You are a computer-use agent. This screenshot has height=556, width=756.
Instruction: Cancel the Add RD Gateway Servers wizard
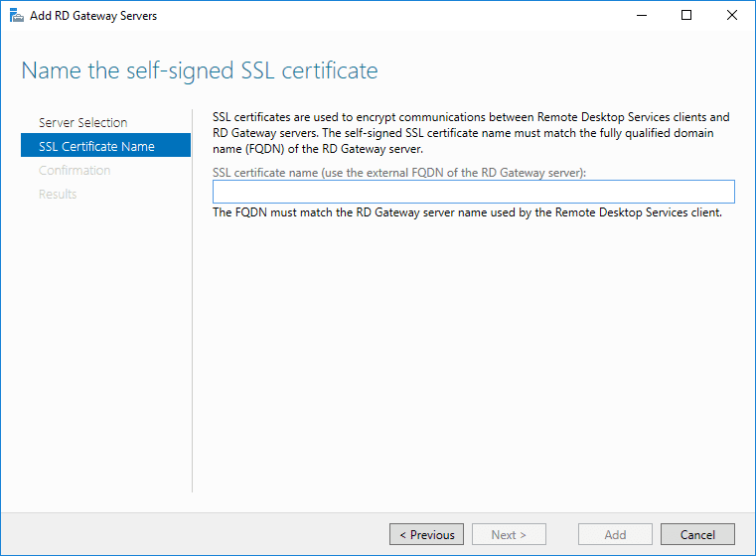pyautogui.click(x=697, y=534)
